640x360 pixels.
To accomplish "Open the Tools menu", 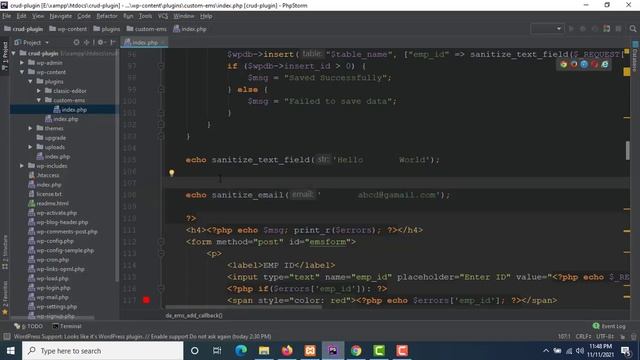I will (145, 16).
